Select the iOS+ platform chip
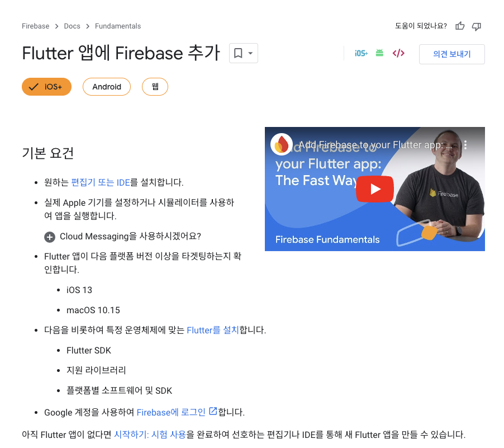This screenshot has height=448, width=504. point(46,87)
